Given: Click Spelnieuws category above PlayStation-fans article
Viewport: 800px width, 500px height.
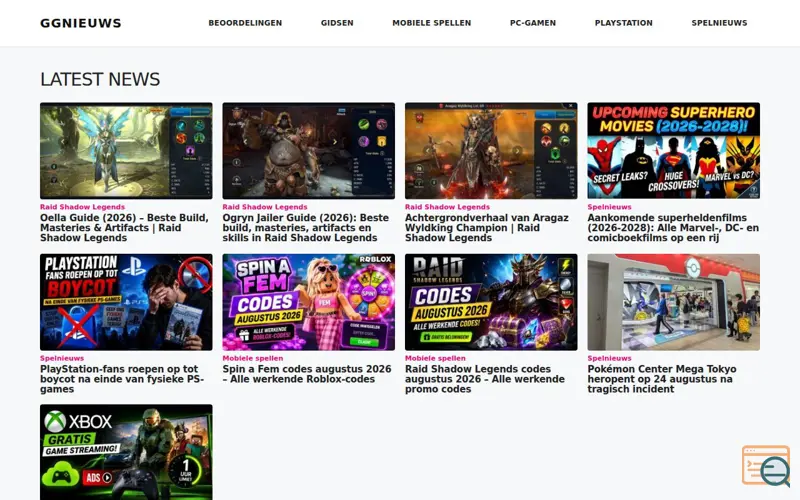Looking at the screenshot, I should [x=62, y=358].
